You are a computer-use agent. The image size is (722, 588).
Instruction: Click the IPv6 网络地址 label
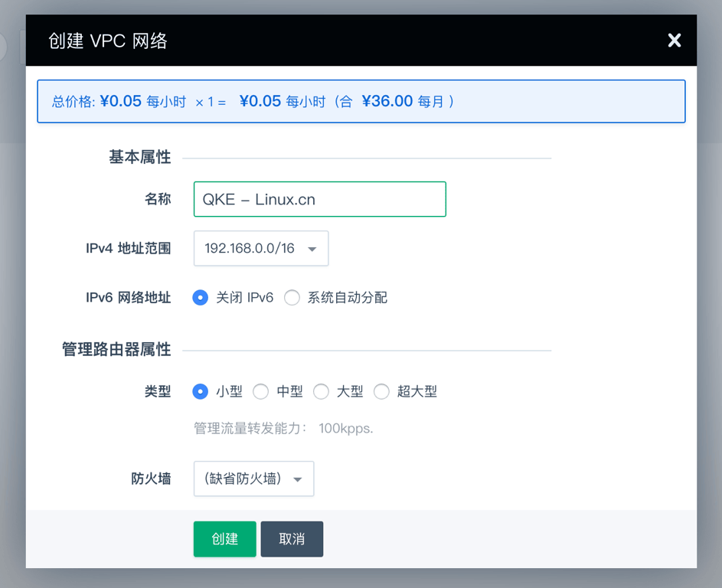tap(129, 298)
